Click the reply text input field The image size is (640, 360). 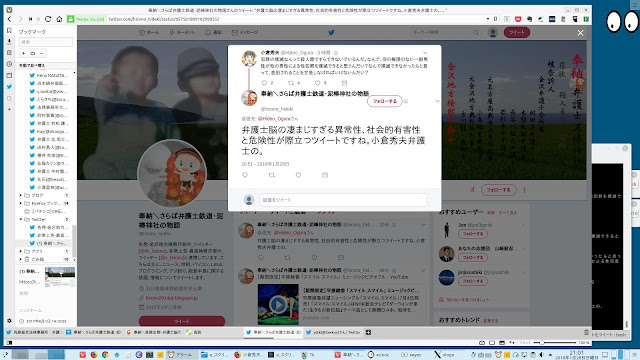(x=343, y=200)
